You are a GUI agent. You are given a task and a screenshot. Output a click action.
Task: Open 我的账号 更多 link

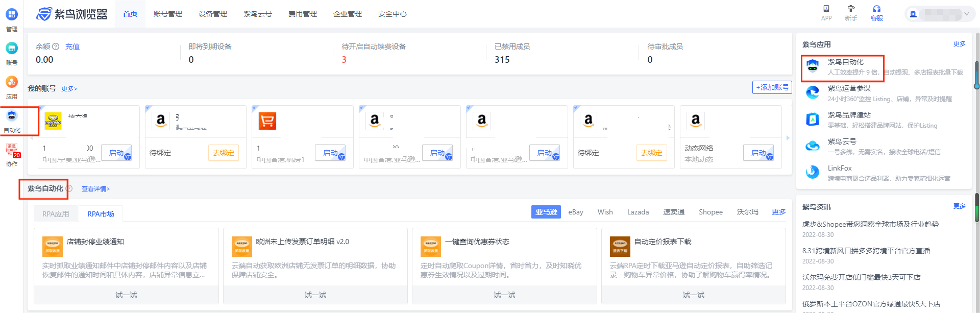click(69, 88)
